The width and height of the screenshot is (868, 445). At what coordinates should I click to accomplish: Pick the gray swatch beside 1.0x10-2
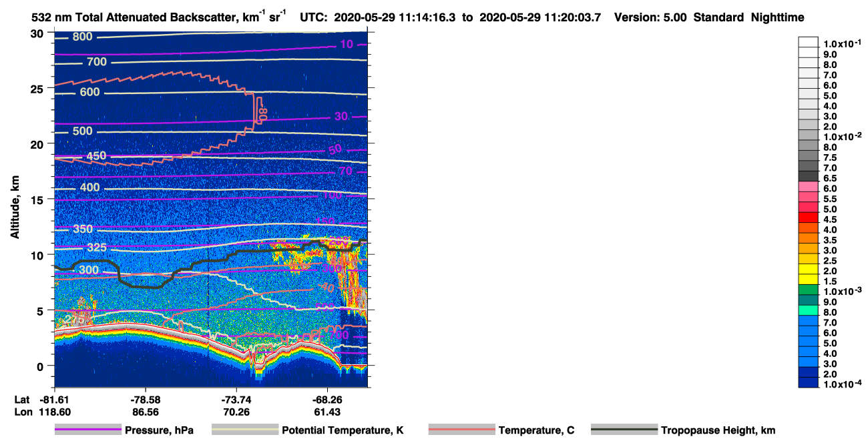809,135
